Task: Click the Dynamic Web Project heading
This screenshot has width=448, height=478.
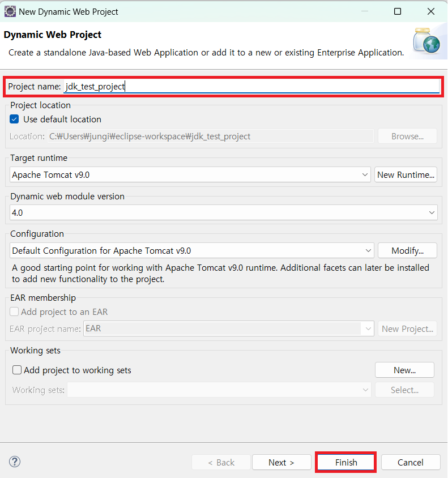Action: pyautogui.click(x=53, y=35)
